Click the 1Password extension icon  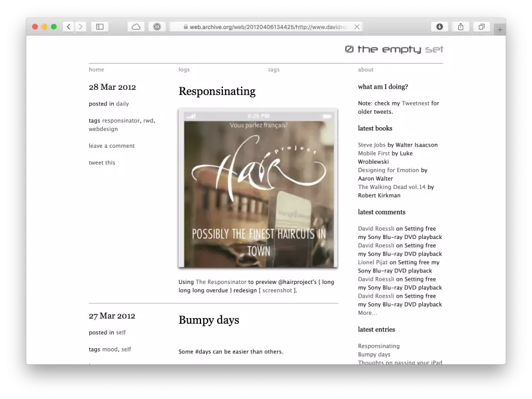tap(157, 27)
